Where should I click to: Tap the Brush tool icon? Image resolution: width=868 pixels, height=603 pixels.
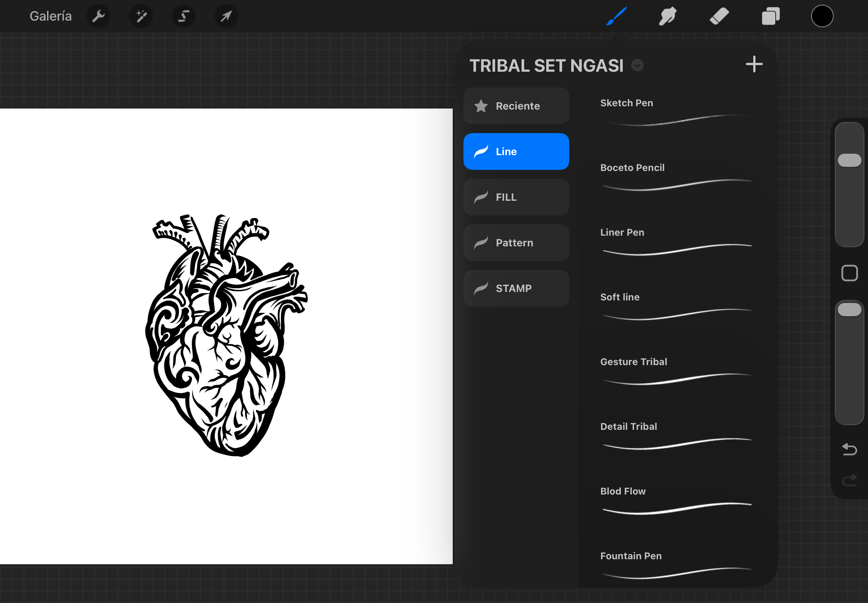click(615, 16)
